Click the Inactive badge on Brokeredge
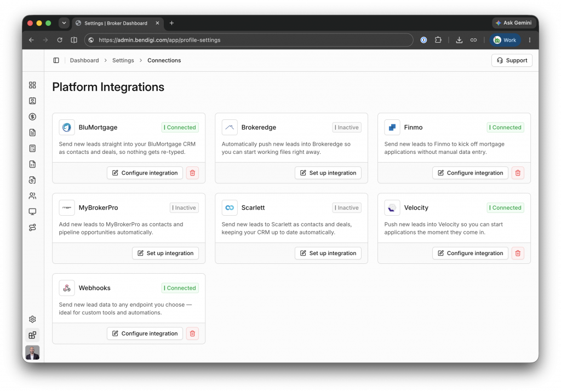 coord(347,128)
